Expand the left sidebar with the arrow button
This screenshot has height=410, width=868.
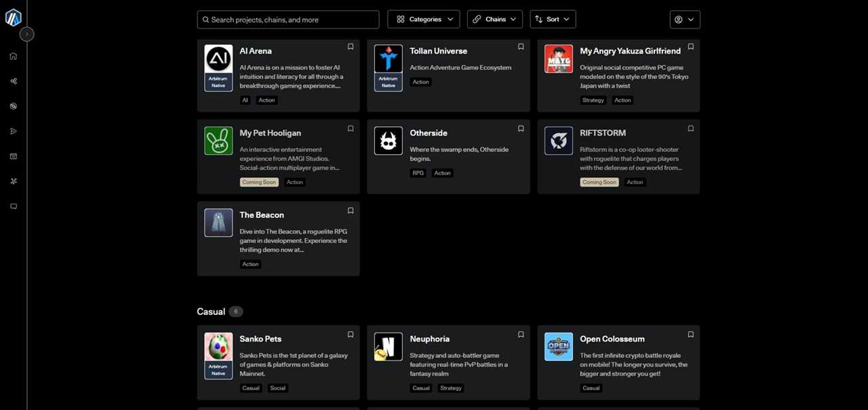tap(26, 34)
